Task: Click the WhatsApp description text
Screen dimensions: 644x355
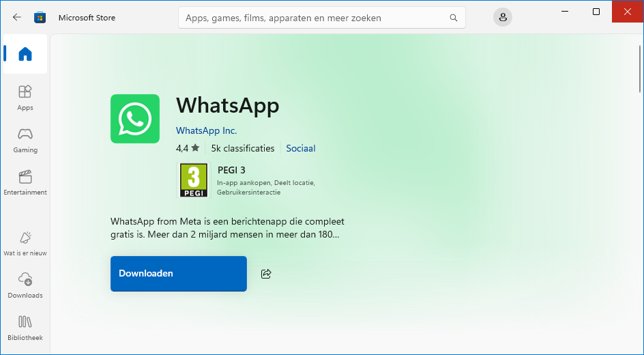Action: click(228, 228)
